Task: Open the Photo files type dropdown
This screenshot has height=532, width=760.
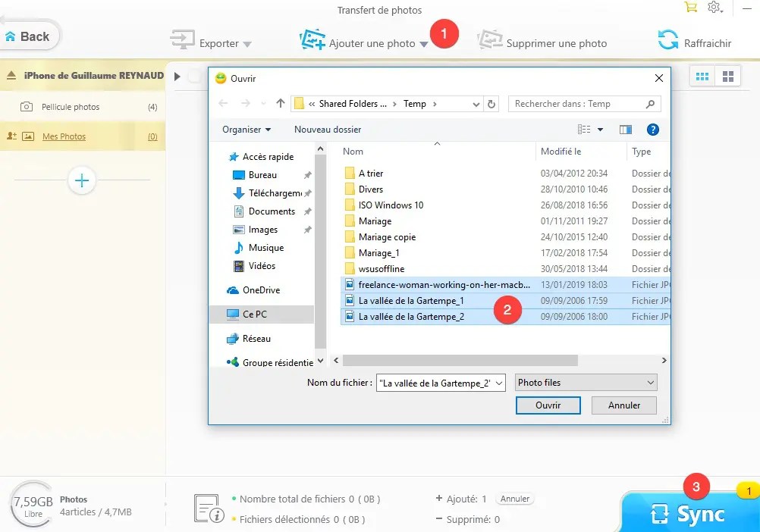Action: tap(586, 383)
